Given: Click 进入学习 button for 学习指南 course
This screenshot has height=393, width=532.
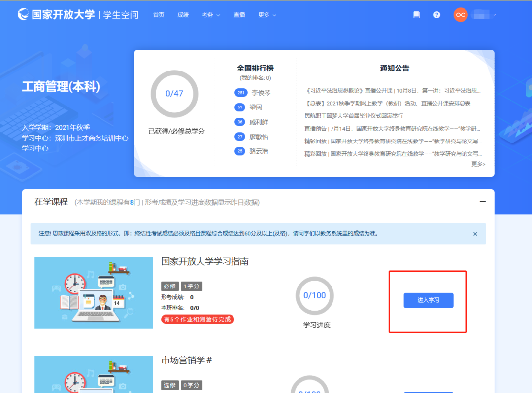Looking at the screenshot, I should 428,300.
